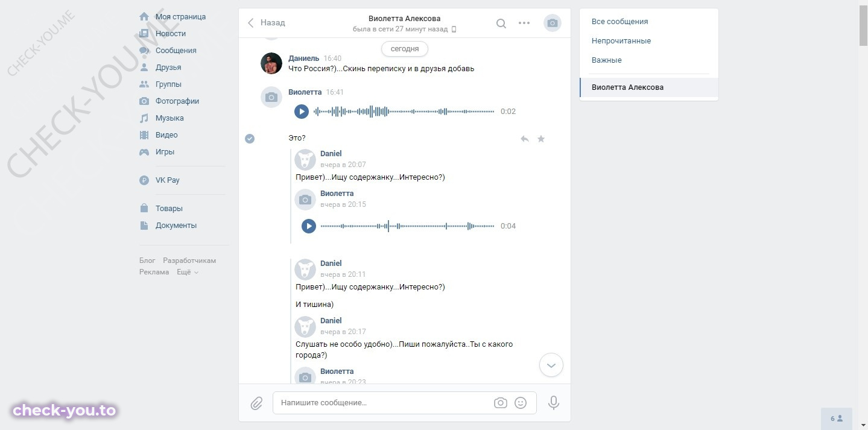The image size is (868, 430).
Task: Open the Музыка note icon
Action: [144, 118]
